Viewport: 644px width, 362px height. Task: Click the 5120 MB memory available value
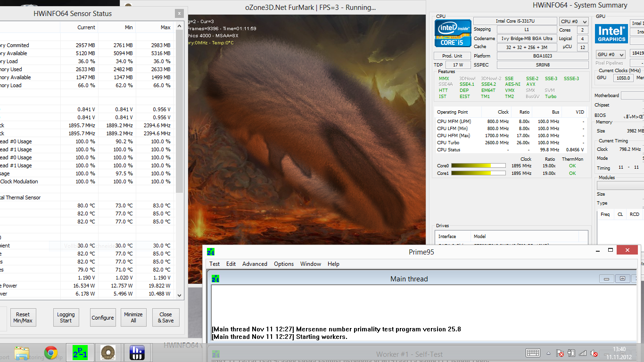pos(85,53)
